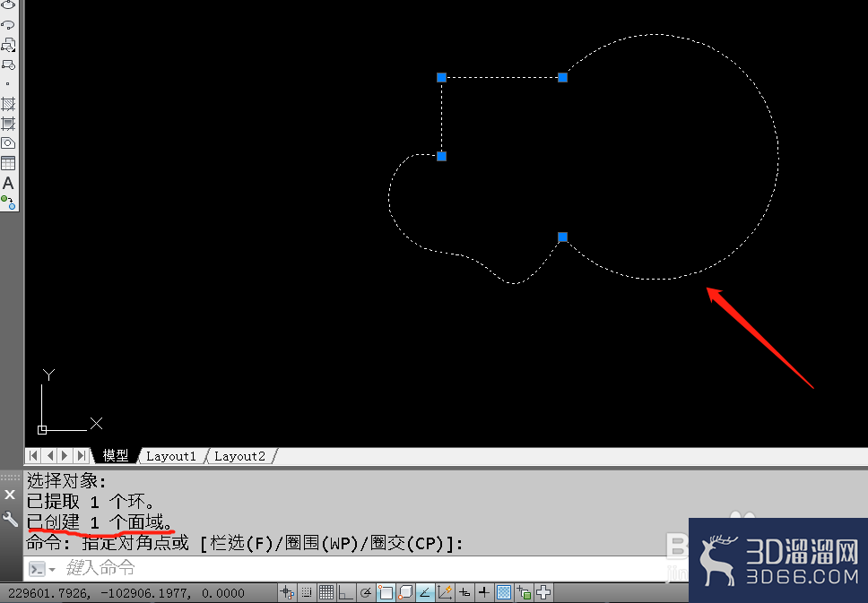Close the command line window
The height and width of the screenshot is (603, 868).
tap(10, 495)
